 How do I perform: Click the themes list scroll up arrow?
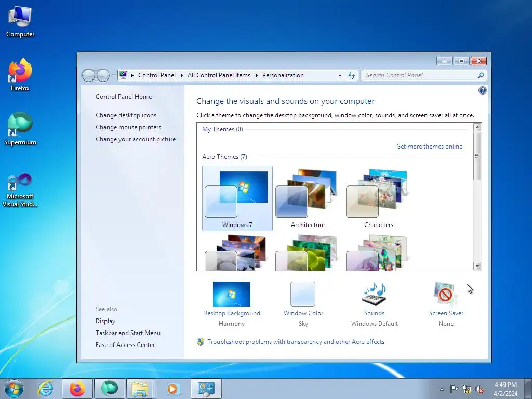pos(477,128)
